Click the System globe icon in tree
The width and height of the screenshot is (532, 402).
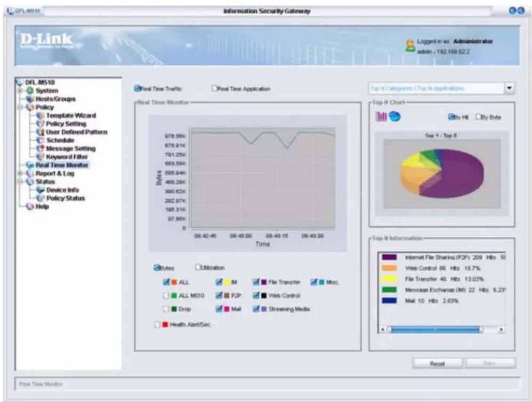pos(30,91)
